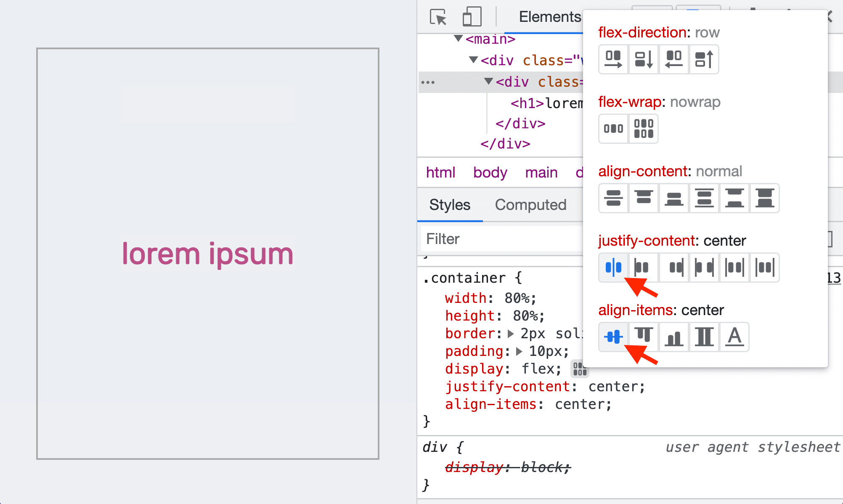Click align-items center icon
843x504 pixels.
pyautogui.click(x=612, y=337)
